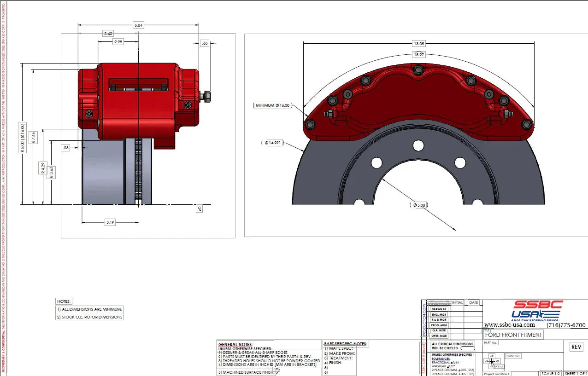Select the 6.84 overall dimension on the side view
Screen dimensions: 588x376
tap(138, 25)
